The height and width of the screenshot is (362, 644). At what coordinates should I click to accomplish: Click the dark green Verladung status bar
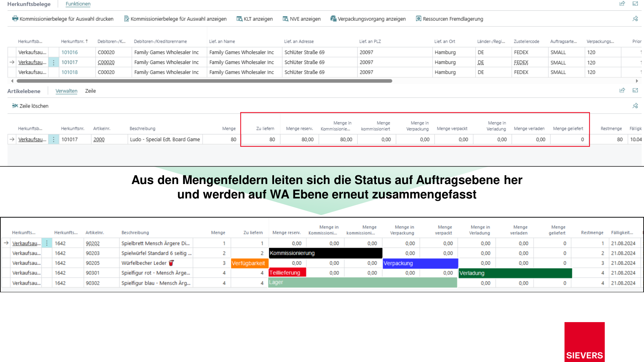click(515, 273)
